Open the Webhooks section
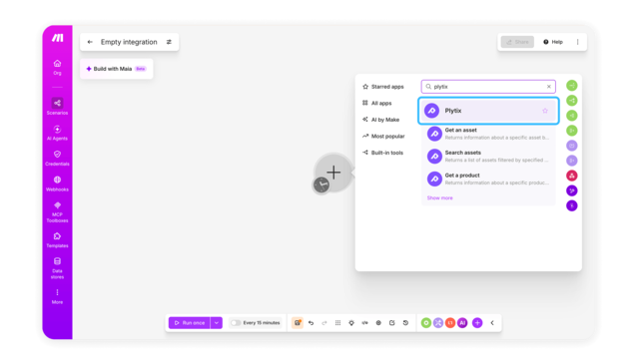This screenshot has height=364, width=637. click(x=57, y=183)
